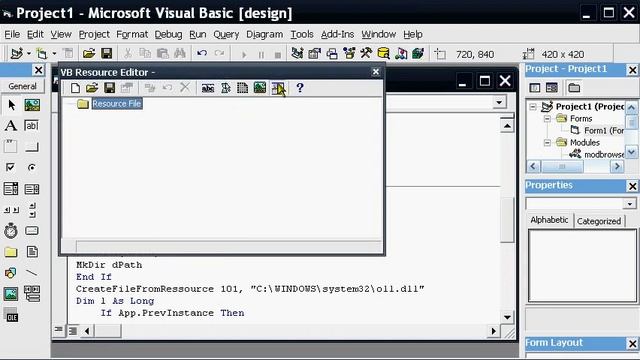Image resolution: width=640 pixels, height=360 pixels.
Task: Switch to the Categorized properties tab
Action: tap(598, 221)
